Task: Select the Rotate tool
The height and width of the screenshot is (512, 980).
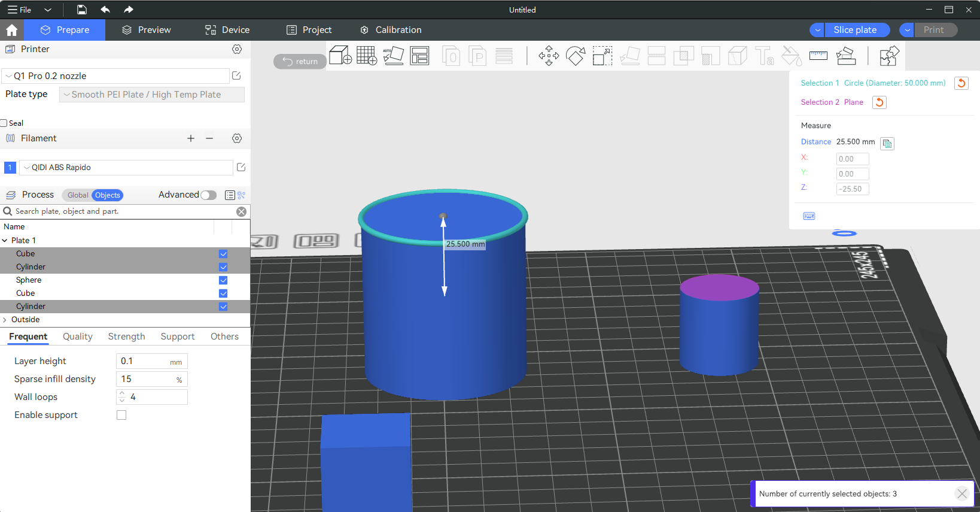Action: click(x=576, y=56)
